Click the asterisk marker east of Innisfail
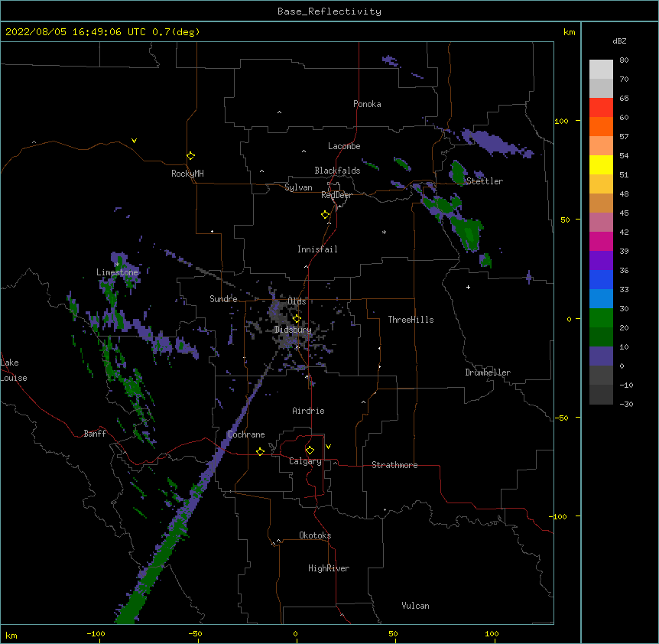 384,232
